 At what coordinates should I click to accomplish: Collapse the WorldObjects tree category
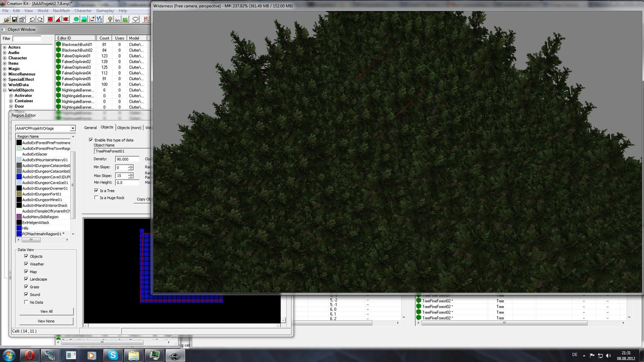(x=5, y=90)
